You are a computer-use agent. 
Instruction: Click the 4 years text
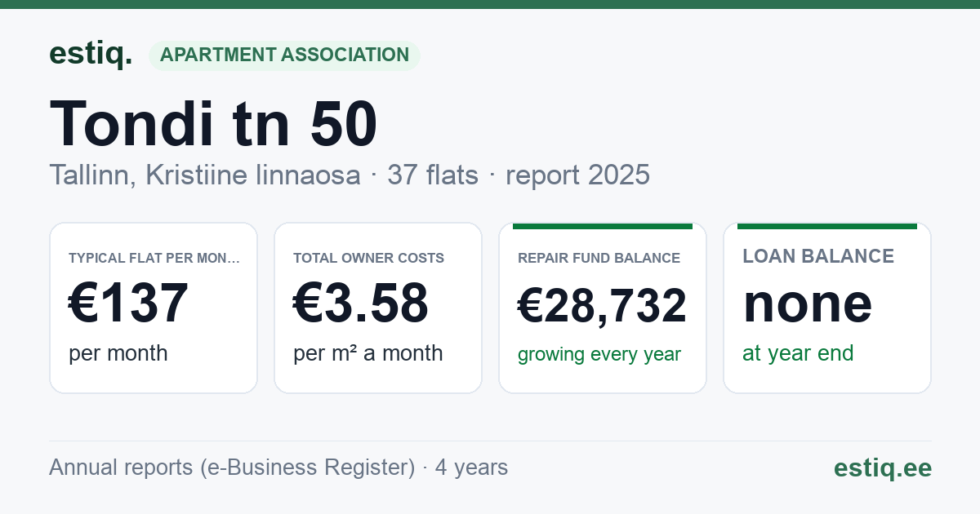pyautogui.click(x=471, y=467)
